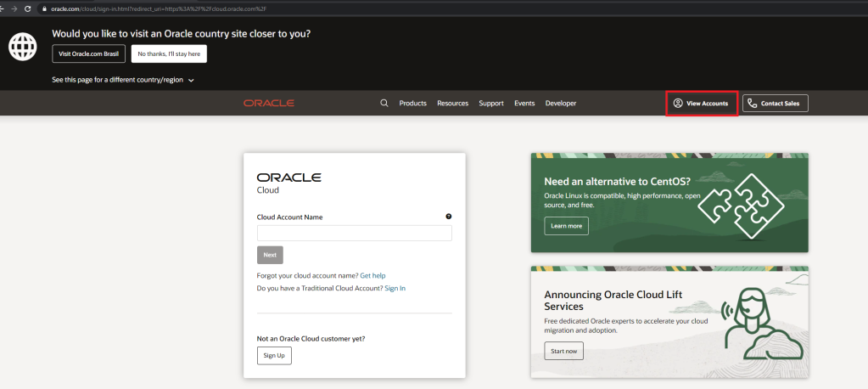Choose No thanks, I'll stay here
Image resolution: width=868 pixels, height=389 pixels.
pyautogui.click(x=169, y=54)
